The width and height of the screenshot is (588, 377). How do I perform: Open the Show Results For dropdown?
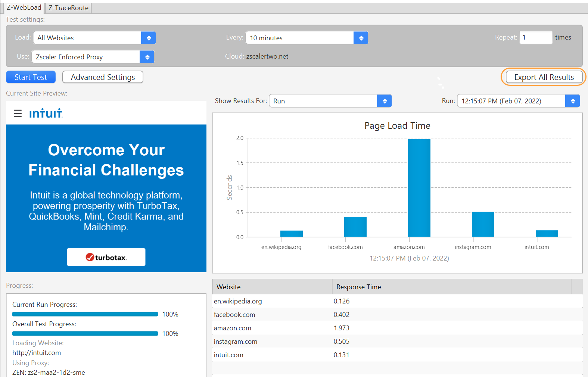330,101
